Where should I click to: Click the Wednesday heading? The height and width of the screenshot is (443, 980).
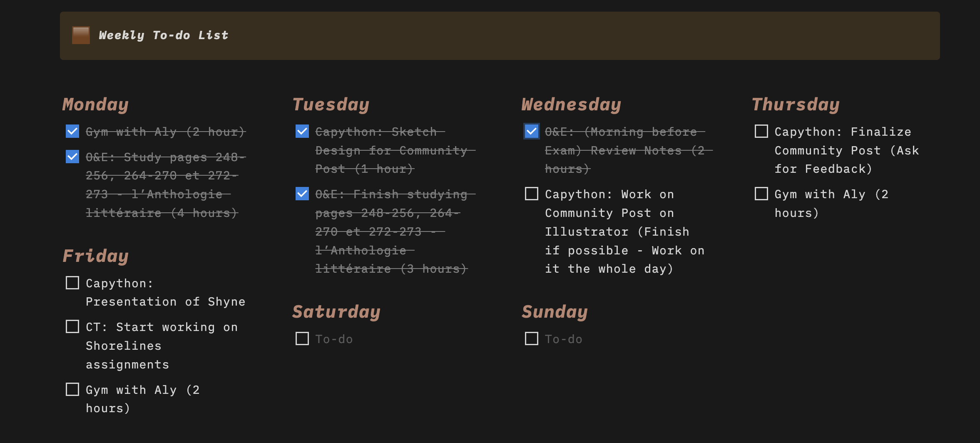pos(571,105)
